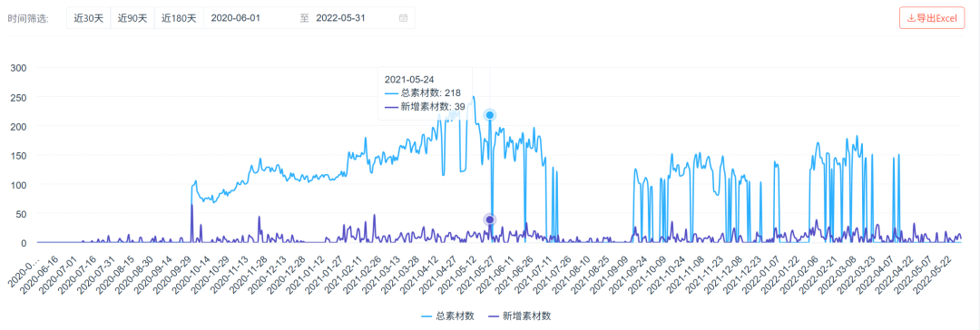Open the calendar picker icon
This screenshot has width=980, height=330.
click(403, 18)
